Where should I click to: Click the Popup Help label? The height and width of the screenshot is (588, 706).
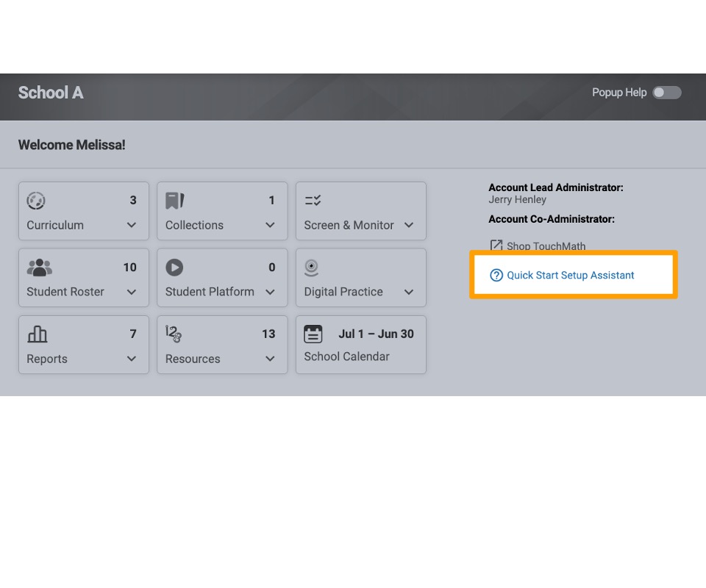tap(619, 93)
